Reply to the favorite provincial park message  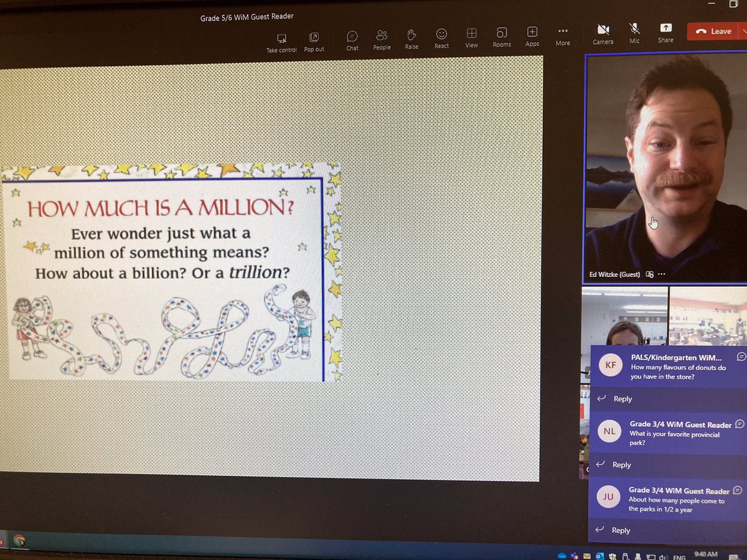coord(615,465)
